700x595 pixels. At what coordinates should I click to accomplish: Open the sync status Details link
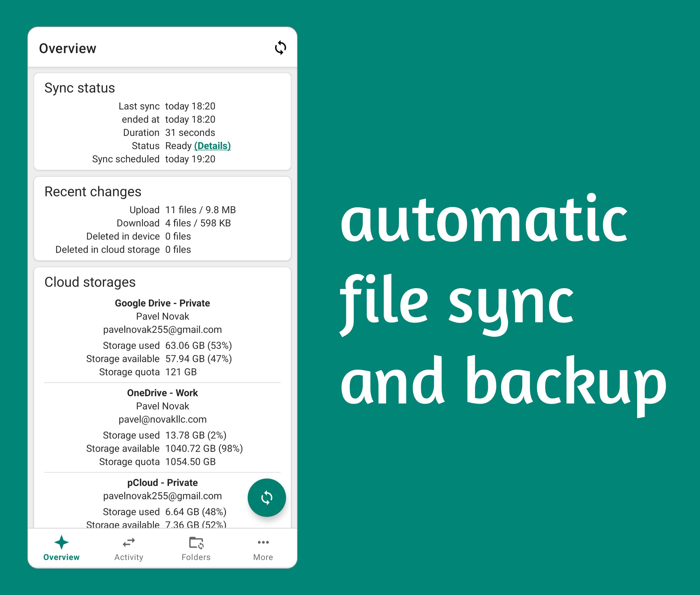(212, 146)
